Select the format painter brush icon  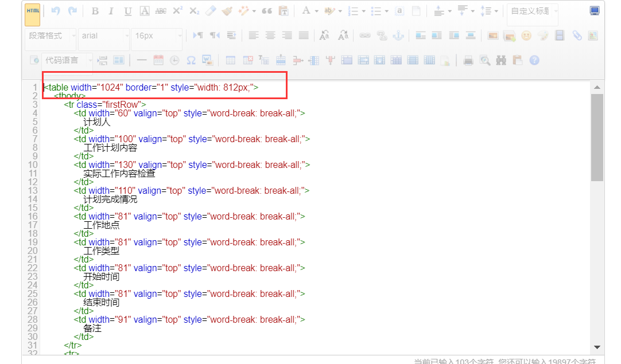(227, 11)
